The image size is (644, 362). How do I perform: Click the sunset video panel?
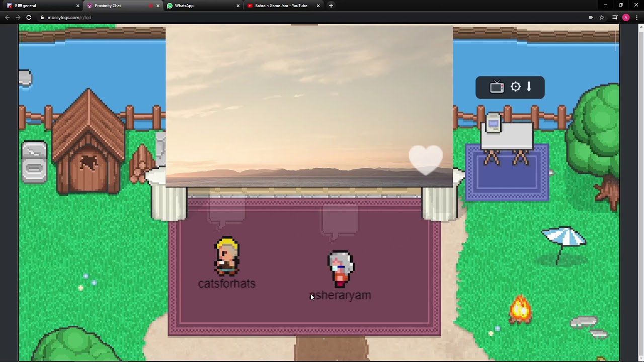pos(309,106)
